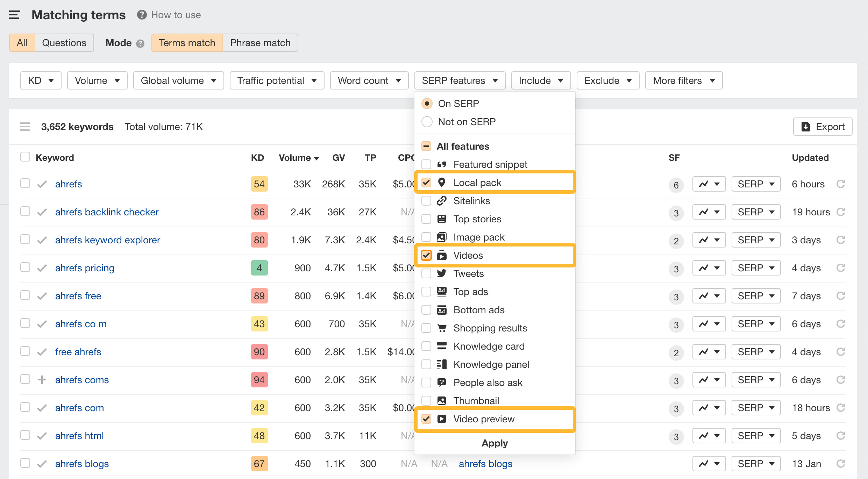Select the Not on SERP radio button
The height and width of the screenshot is (479, 868).
427,122
